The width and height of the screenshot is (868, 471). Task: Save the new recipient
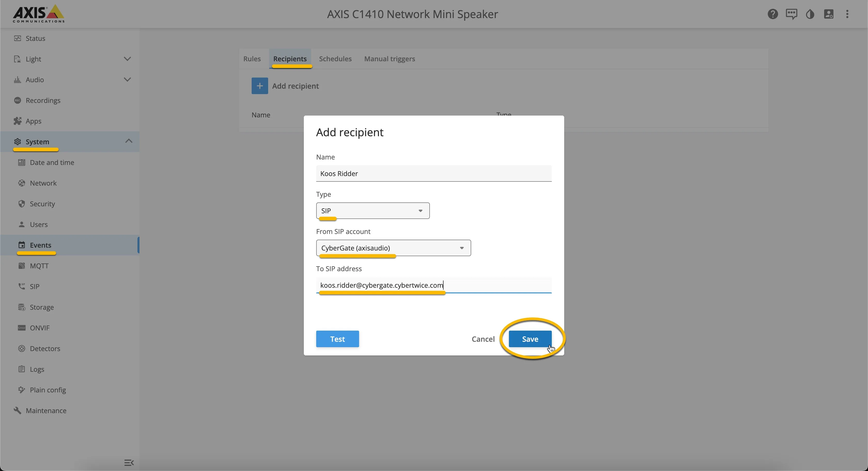(530, 339)
